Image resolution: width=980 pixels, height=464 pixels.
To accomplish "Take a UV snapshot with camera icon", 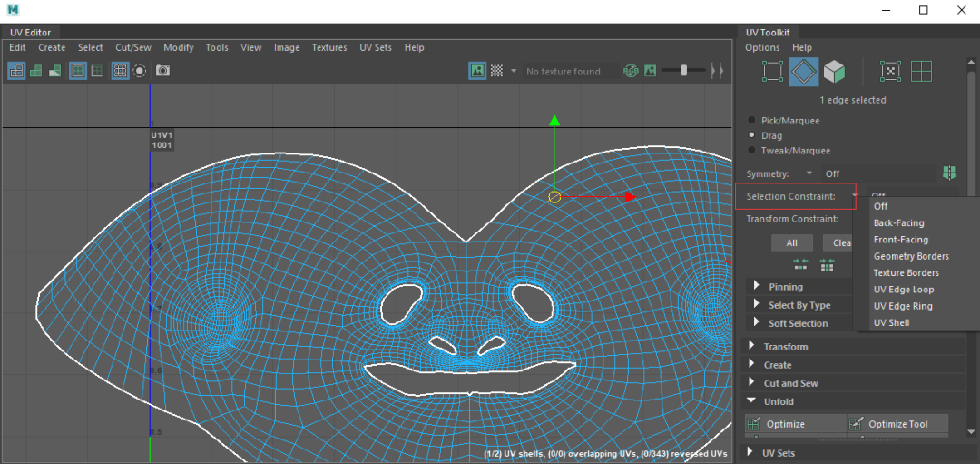I will point(162,71).
